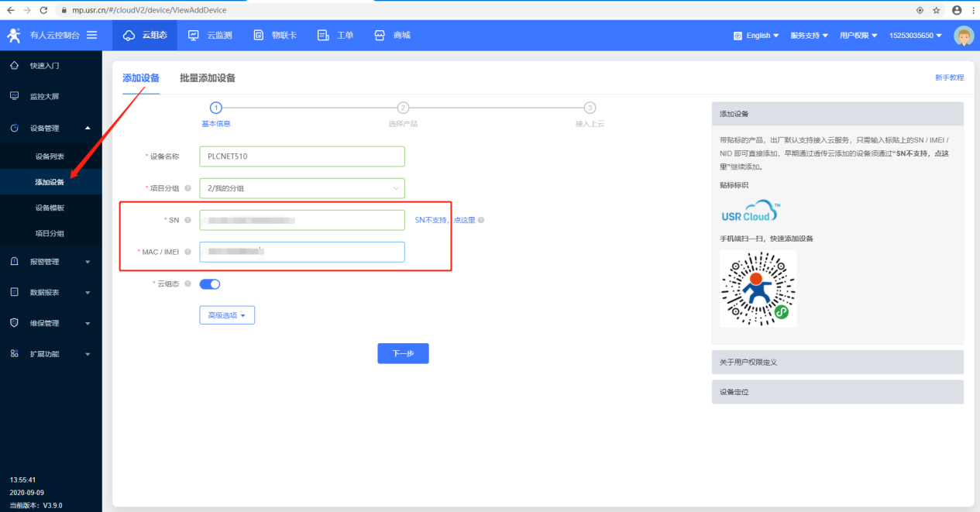Click the hamburger menu icon beside 有人云控制台
This screenshot has height=512, width=980.
click(x=91, y=35)
